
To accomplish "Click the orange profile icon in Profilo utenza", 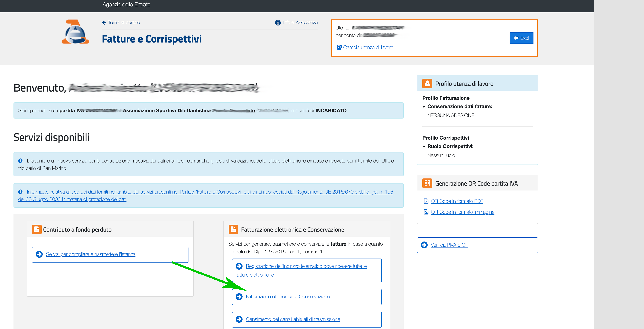I will coord(427,84).
